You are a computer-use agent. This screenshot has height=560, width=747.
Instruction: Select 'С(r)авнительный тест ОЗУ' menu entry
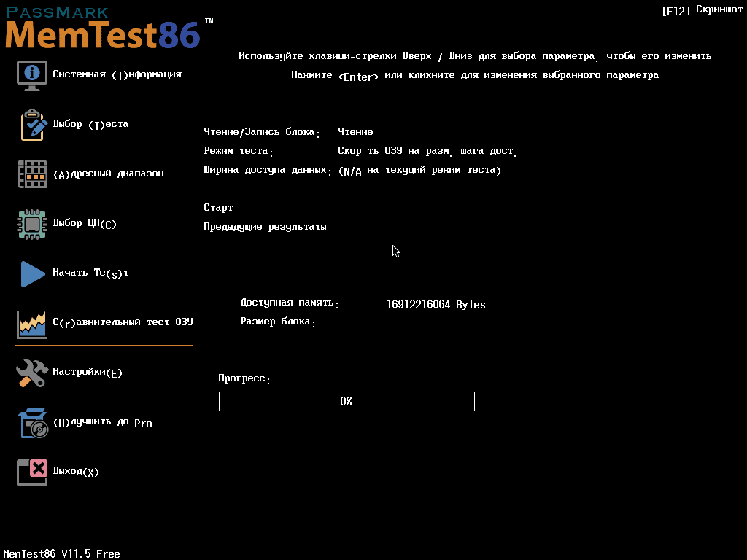point(123,322)
